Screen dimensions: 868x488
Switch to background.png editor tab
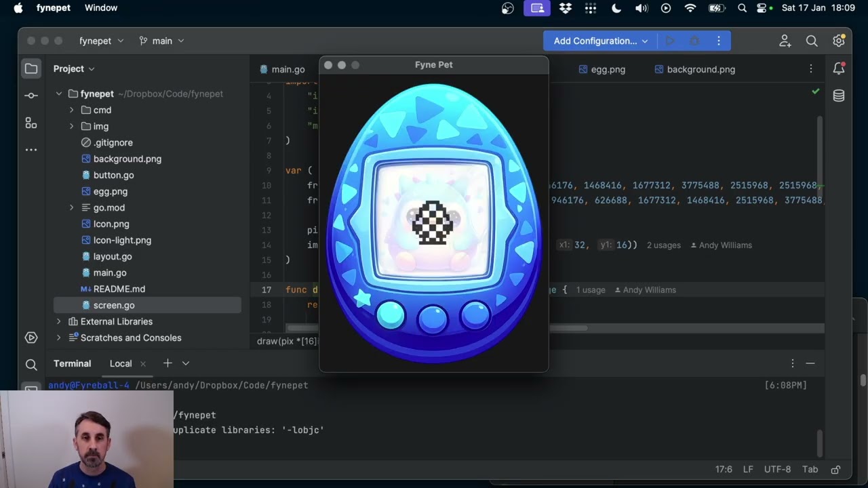(x=694, y=69)
